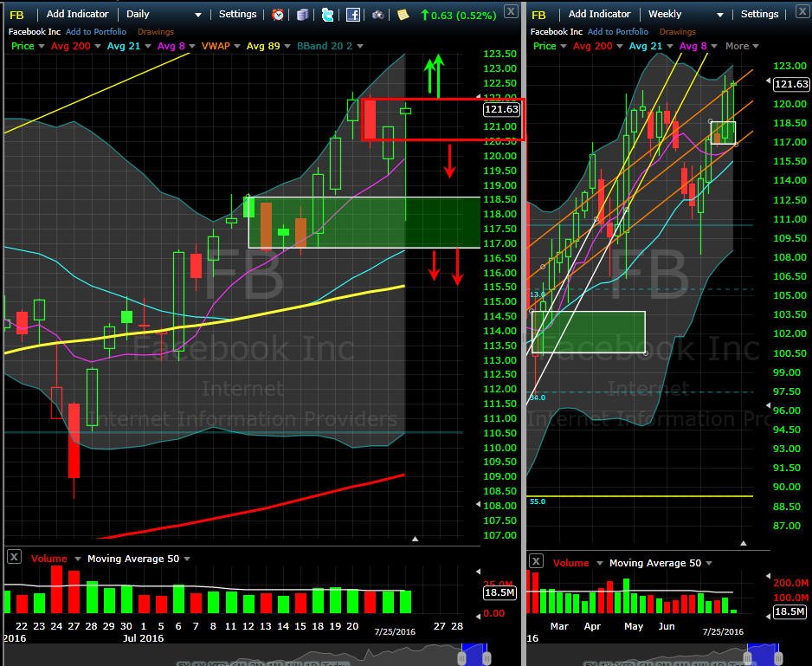Click the Facebook Inc name in weekly chart
Viewport: 812px width, 666px height.
pos(557,32)
